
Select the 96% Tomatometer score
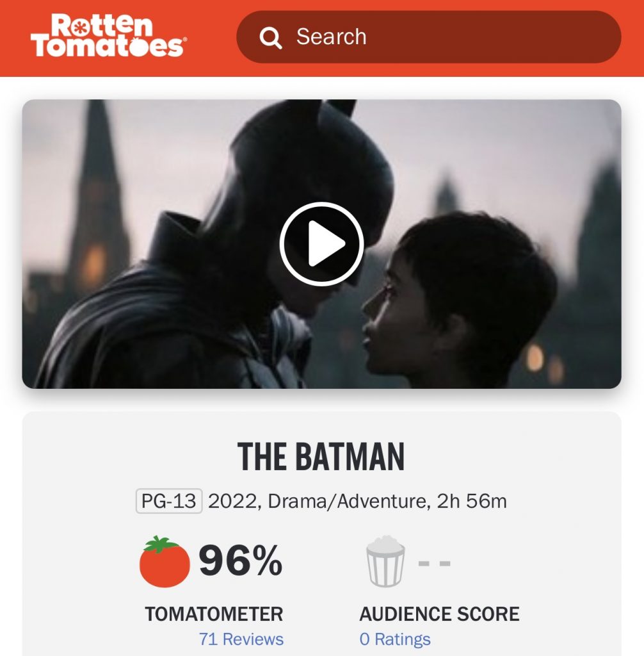tap(240, 561)
